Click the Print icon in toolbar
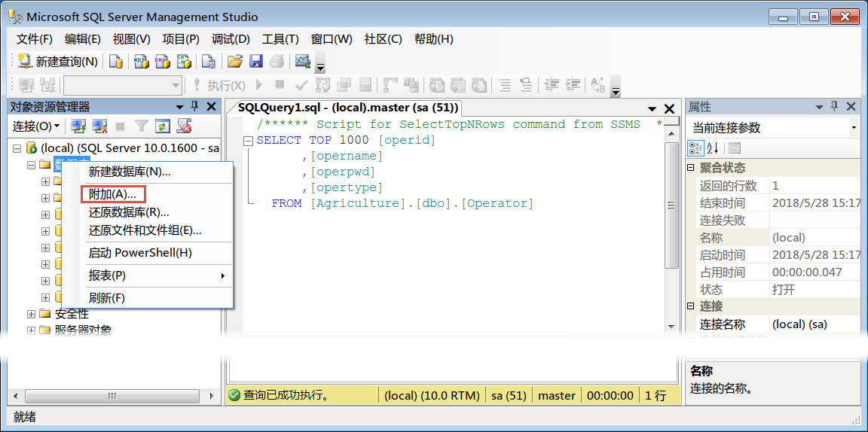Image resolution: width=868 pixels, height=432 pixels. tap(277, 62)
